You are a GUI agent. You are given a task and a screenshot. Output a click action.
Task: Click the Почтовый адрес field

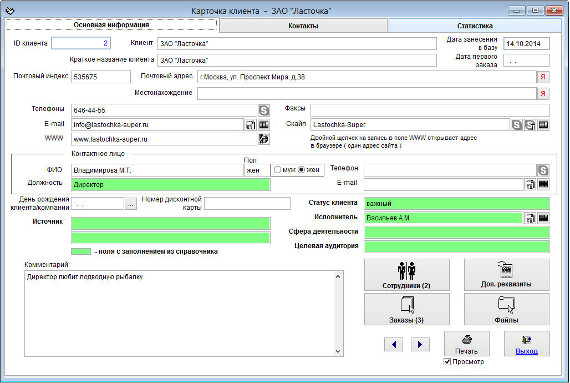367,77
